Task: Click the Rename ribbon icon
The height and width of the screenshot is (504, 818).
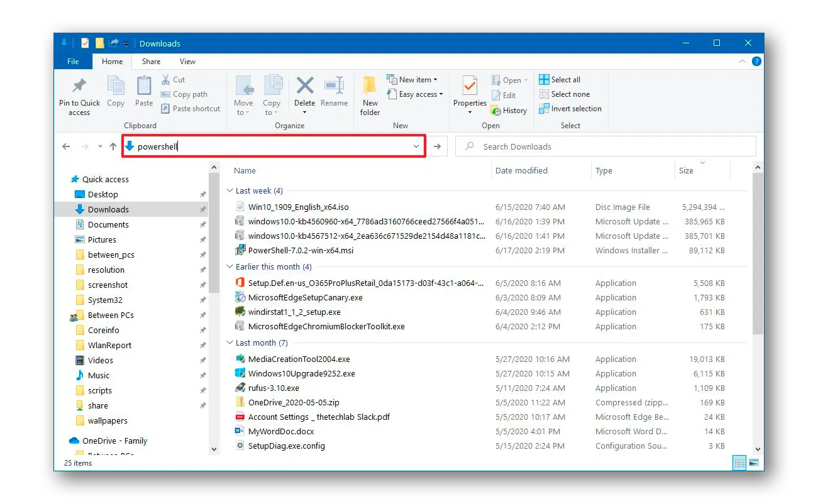Action: (334, 85)
